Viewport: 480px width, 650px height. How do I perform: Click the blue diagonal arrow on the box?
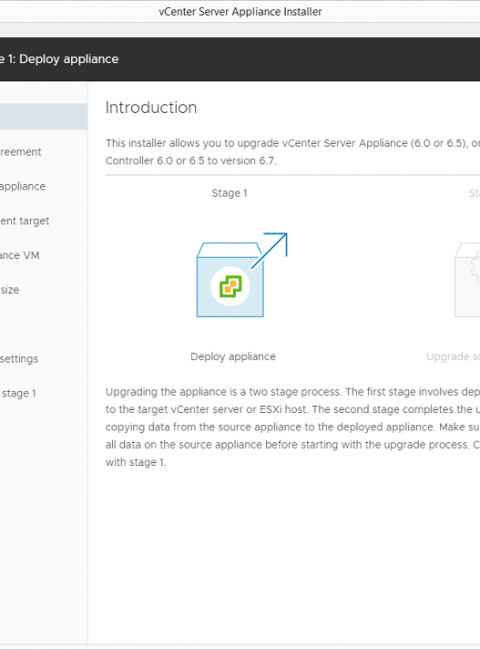269,250
